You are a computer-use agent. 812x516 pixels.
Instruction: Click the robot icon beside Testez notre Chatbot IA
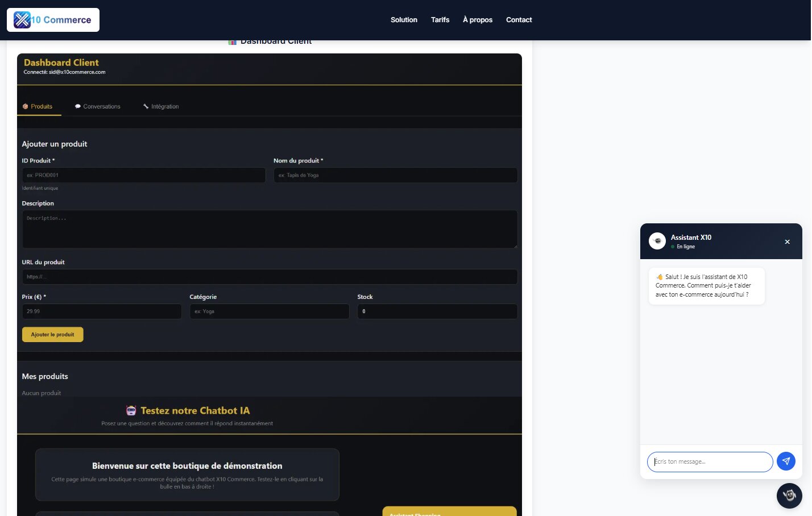131,411
